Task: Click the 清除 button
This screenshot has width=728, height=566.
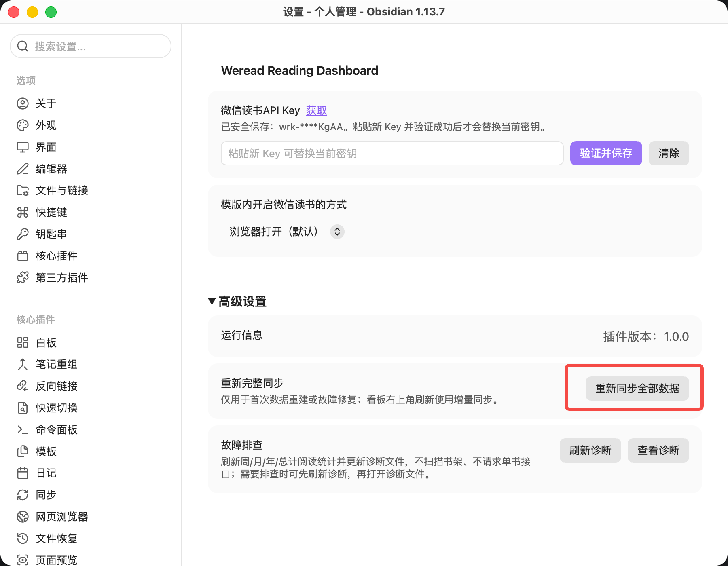Action: click(669, 153)
